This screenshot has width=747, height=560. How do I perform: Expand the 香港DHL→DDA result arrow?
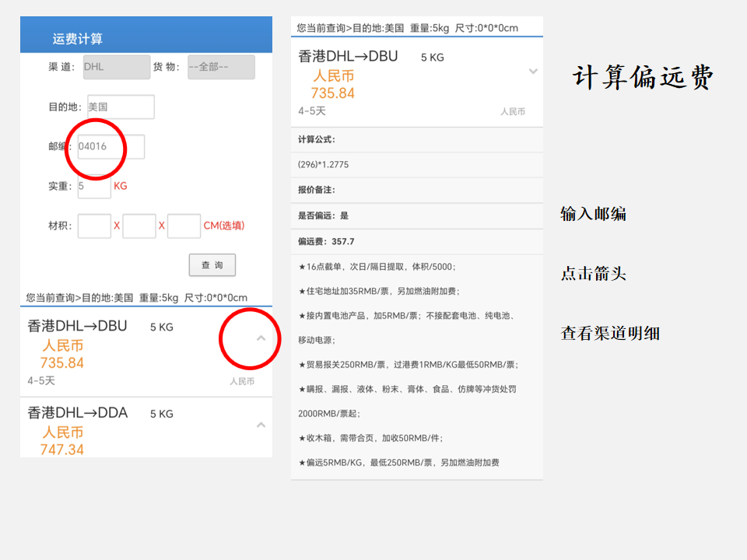(261, 425)
